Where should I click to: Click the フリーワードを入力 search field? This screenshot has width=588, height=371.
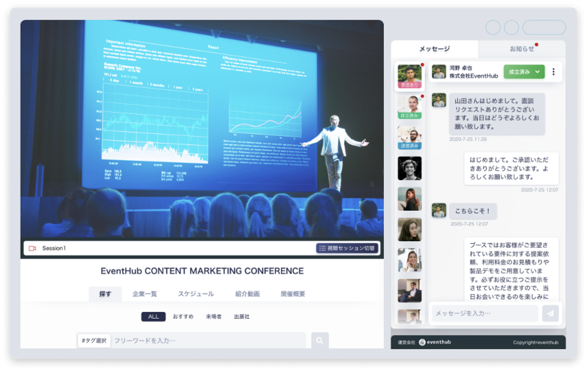(208, 340)
